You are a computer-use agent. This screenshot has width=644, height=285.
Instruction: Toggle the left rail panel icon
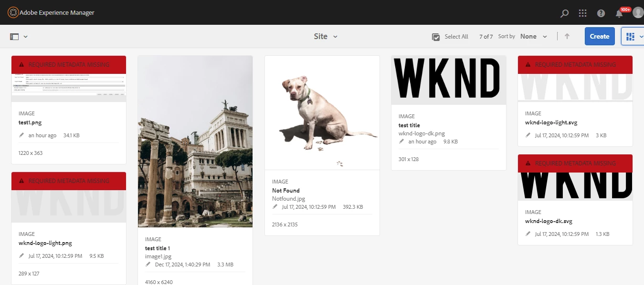coord(14,36)
